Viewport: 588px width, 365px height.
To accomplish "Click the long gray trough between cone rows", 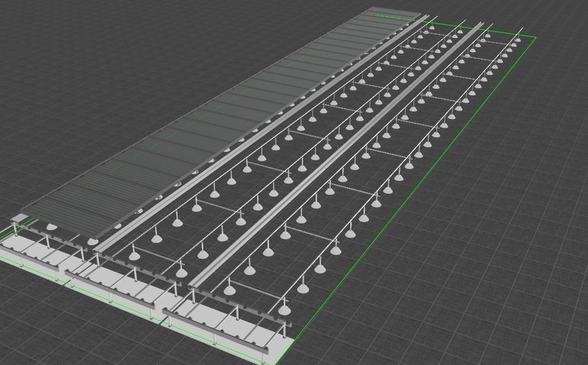I will pyautogui.click(x=335, y=157).
